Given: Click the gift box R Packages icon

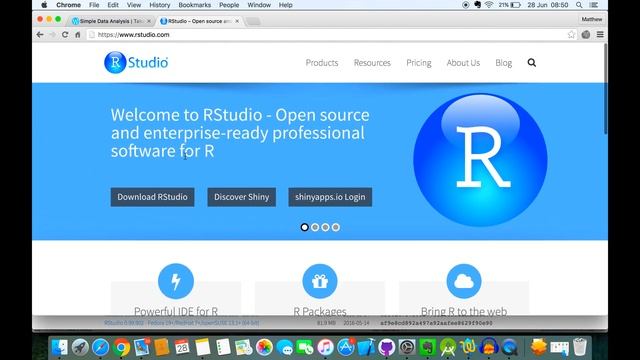Looking at the screenshot, I should 320,281.
